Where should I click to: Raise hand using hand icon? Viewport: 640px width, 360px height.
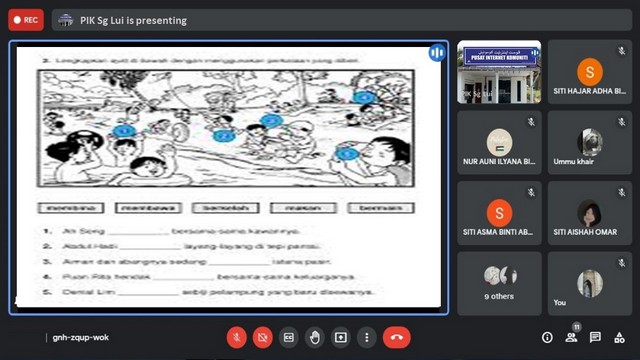(315, 338)
